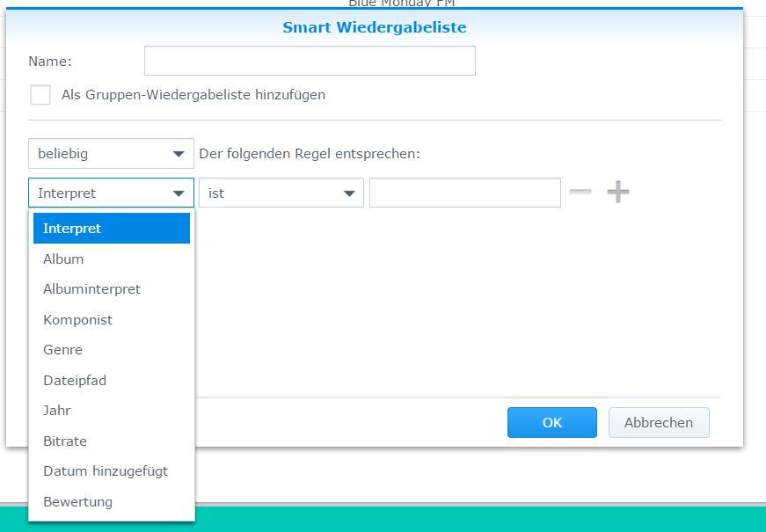766x532 pixels.
Task: Choose 'Genre' option
Action: [112, 350]
